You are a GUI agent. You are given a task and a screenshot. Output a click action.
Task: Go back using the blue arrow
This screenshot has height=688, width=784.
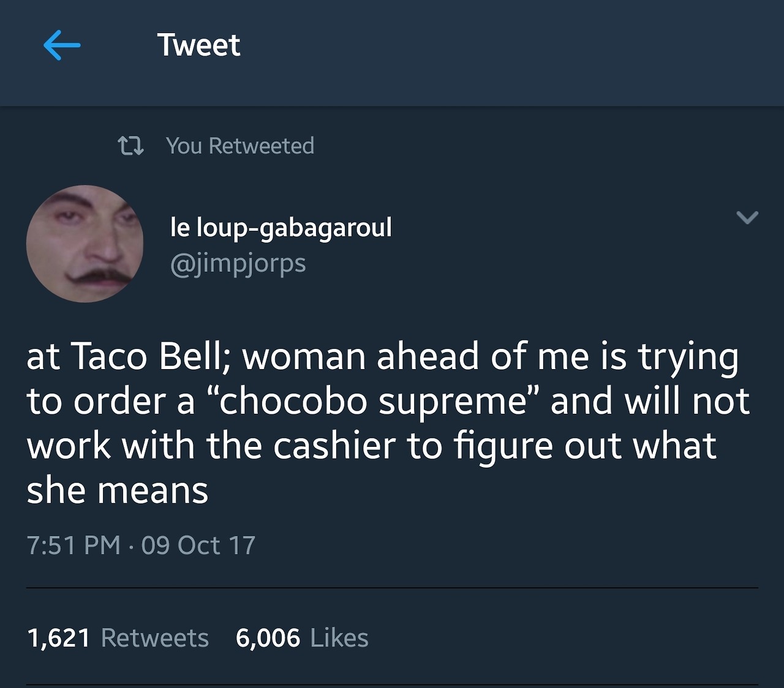pos(62,45)
